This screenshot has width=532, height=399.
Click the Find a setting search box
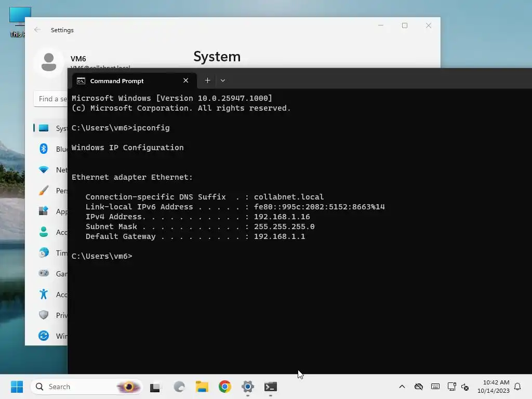[x=50, y=99]
